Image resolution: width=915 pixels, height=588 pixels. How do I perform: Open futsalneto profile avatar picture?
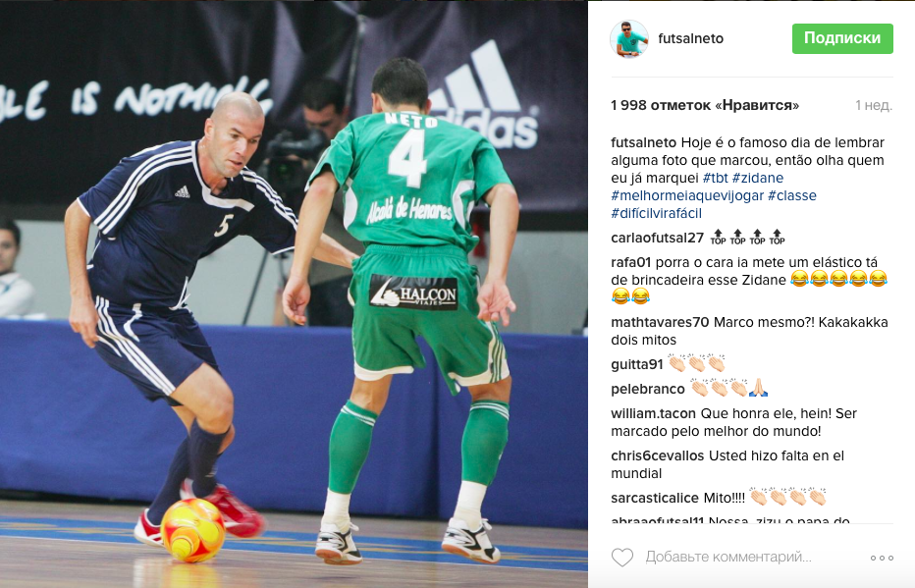click(629, 39)
